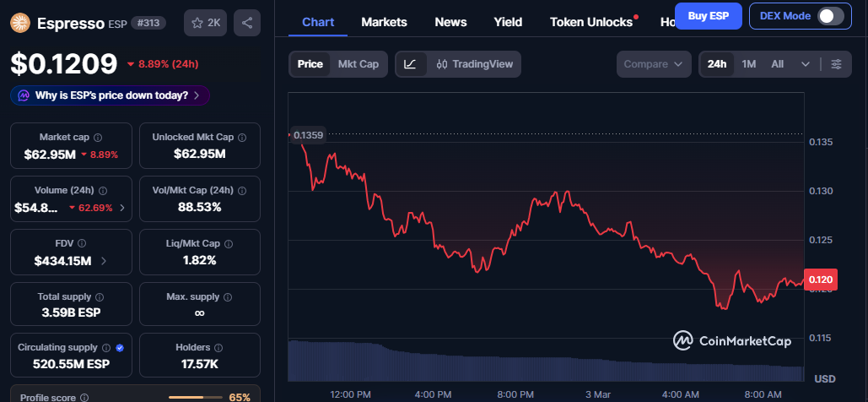This screenshot has height=402, width=868.
Task: Click the 17.57K holders value
Action: (199, 364)
